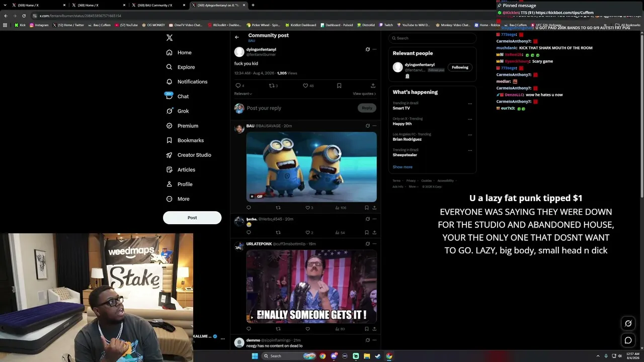Open account switcher menu dots
The height and width of the screenshot is (362, 644).
pyautogui.click(x=222, y=339)
